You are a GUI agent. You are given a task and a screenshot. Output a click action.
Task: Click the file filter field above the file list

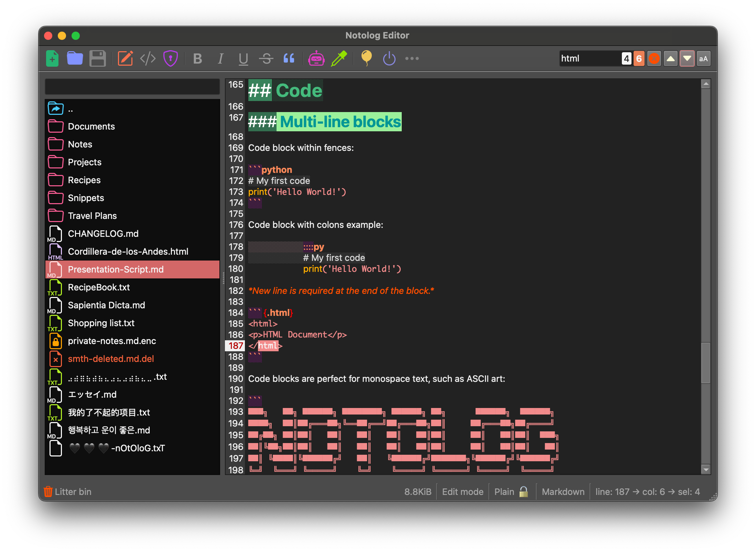tap(132, 86)
